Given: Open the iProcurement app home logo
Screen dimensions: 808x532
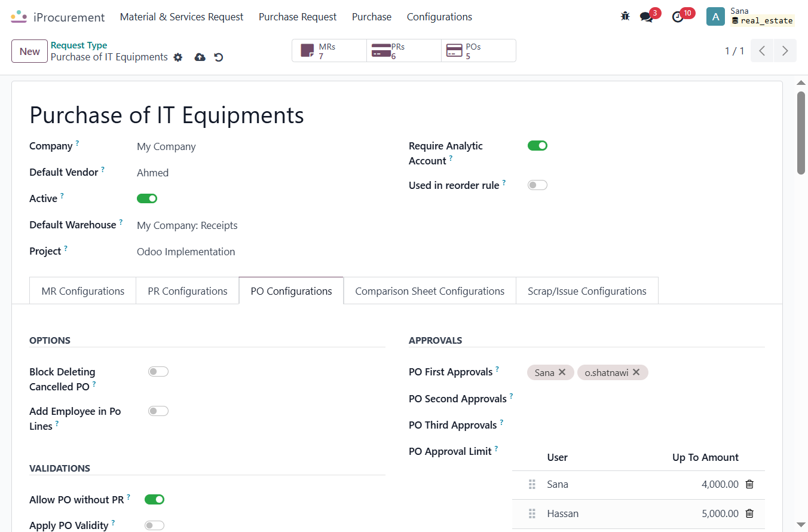Looking at the screenshot, I should point(19,17).
